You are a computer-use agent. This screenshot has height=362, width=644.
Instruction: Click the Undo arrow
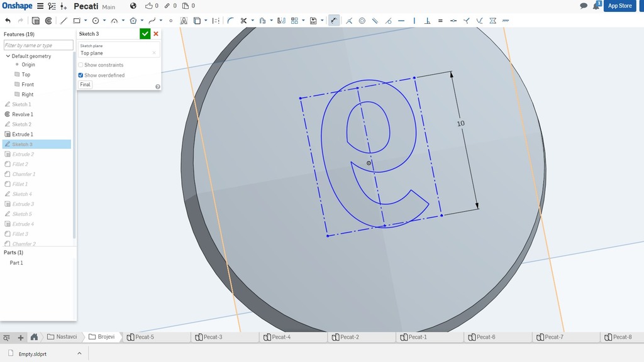click(8, 21)
